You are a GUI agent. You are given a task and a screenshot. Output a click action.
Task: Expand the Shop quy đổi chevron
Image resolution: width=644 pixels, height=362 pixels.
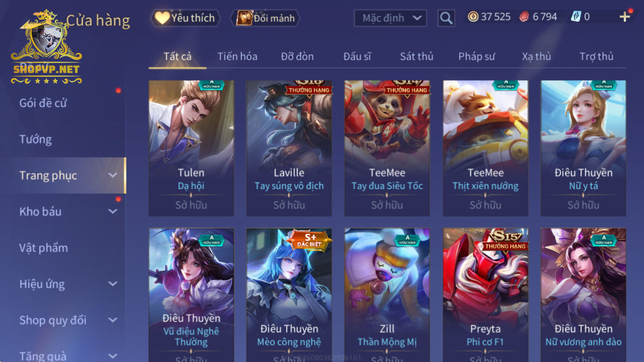(113, 320)
